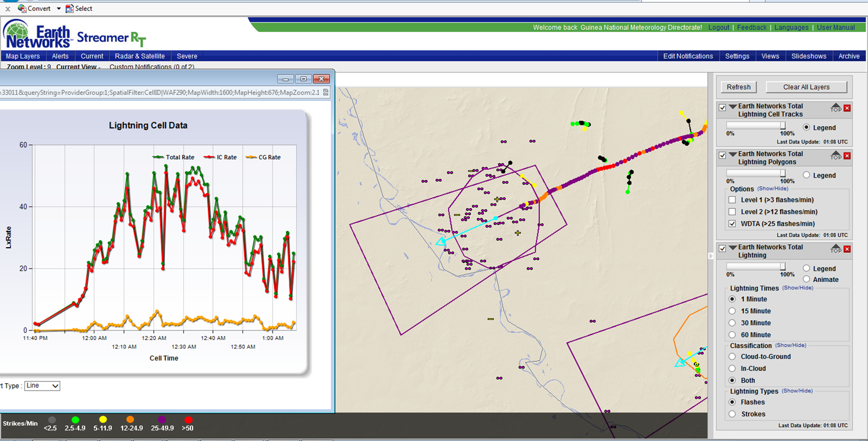This screenshot has height=441, width=868.
Task: Collapse Total Lightning panel triangle
Action: (733, 247)
